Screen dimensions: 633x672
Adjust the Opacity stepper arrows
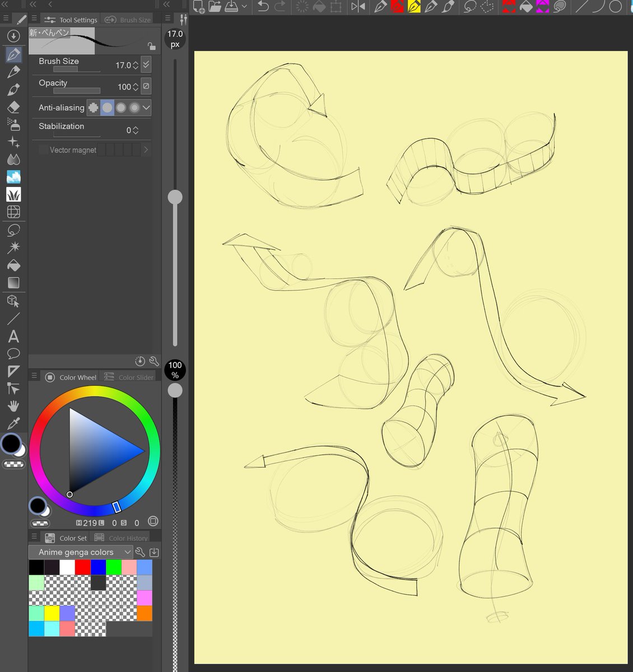(x=136, y=87)
